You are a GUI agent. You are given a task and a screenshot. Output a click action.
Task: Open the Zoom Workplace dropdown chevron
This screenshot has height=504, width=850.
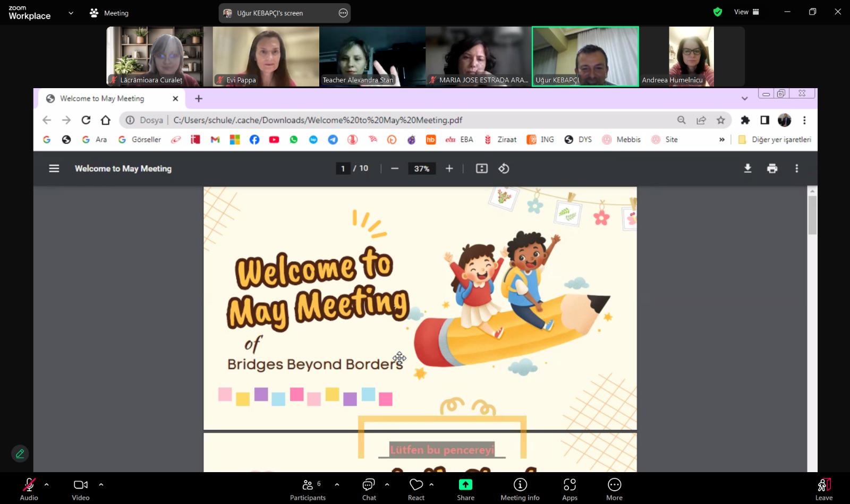click(71, 13)
